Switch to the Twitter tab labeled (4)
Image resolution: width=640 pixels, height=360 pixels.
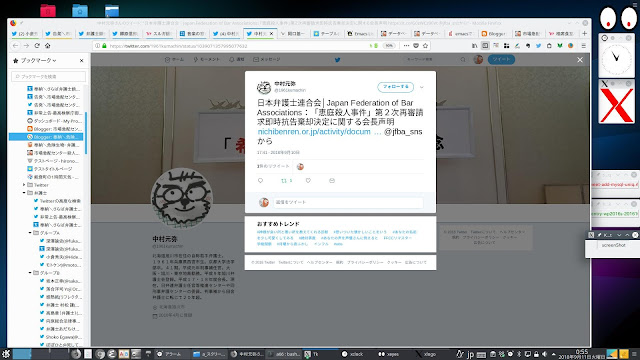click(x=226, y=33)
